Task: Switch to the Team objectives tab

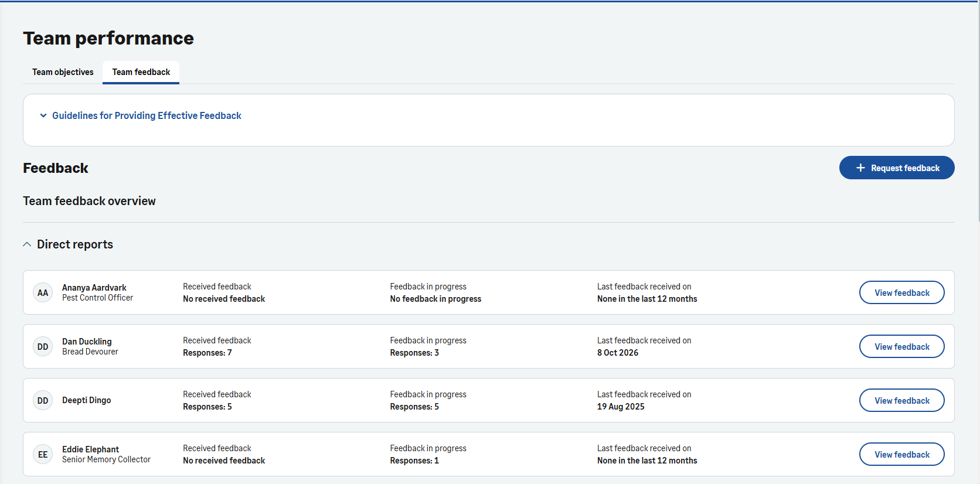Action: point(63,72)
